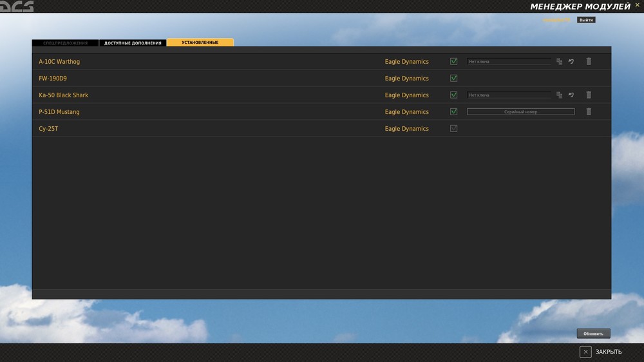Click the key field for Ka-50 Black Shark

pos(509,95)
